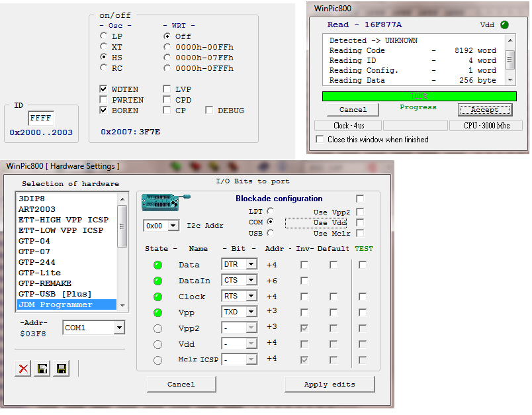The height and width of the screenshot is (415, 532).
Task: Click the plain floppy disk save icon
Action: tap(62, 369)
